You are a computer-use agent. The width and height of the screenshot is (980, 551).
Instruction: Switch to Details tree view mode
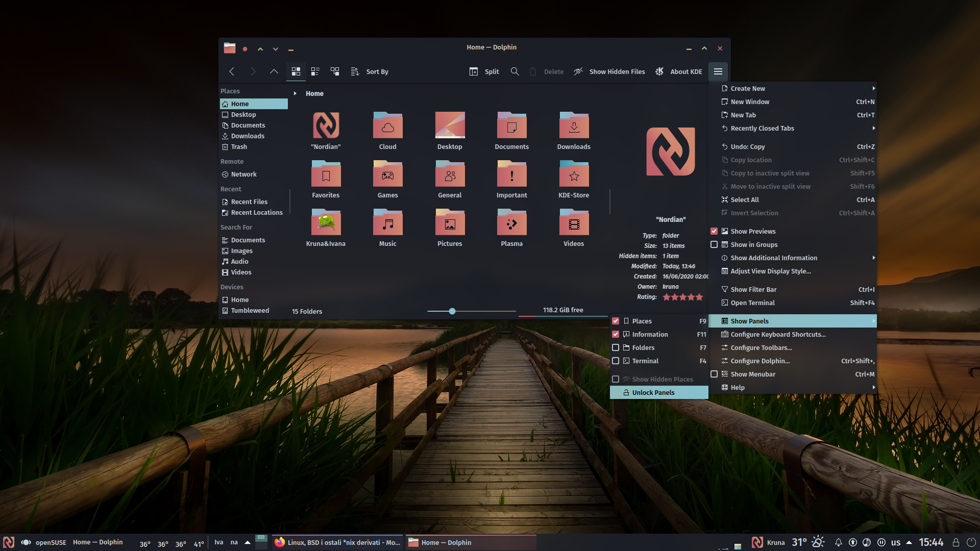click(x=335, y=71)
